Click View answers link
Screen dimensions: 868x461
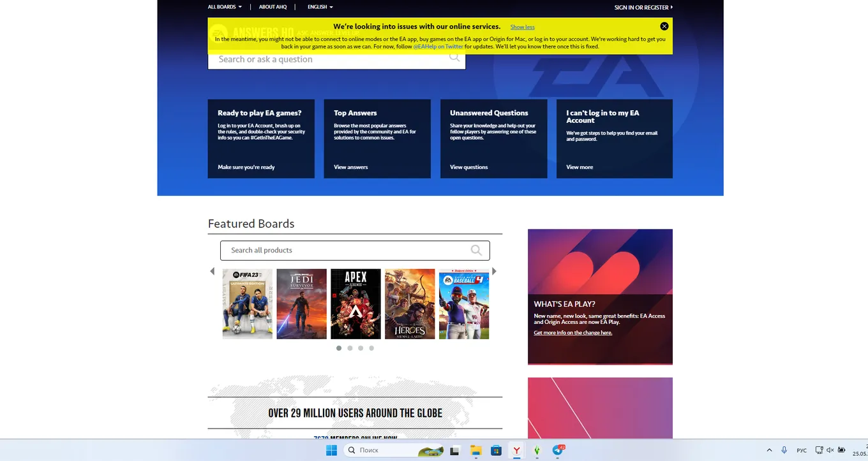[x=351, y=167]
